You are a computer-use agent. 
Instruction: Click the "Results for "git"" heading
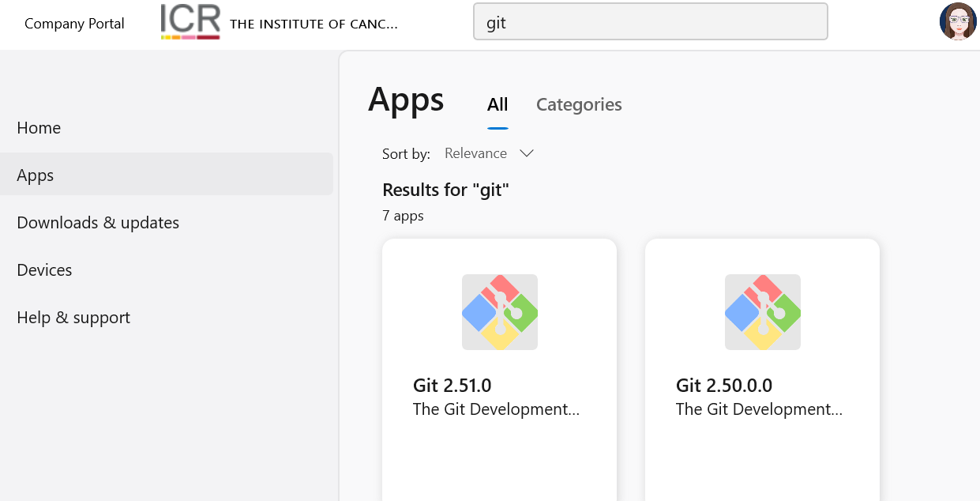445,190
